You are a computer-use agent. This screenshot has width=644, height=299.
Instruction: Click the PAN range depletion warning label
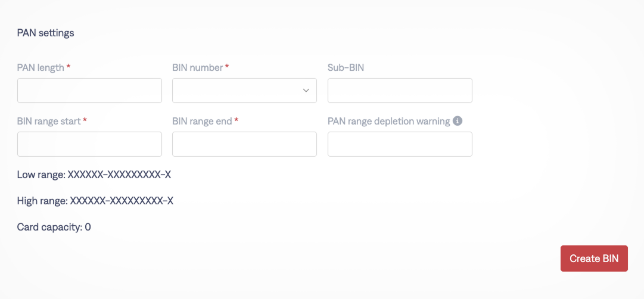[388, 121]
